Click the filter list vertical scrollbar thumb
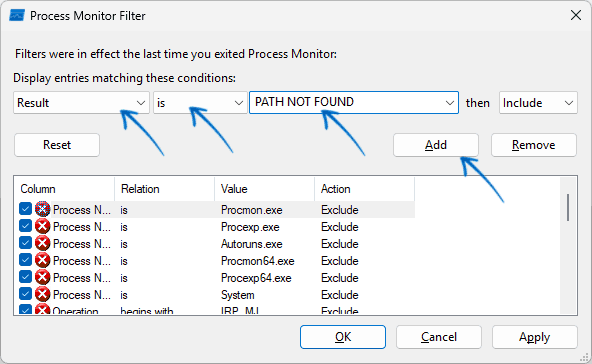 [x=568, y=207]
